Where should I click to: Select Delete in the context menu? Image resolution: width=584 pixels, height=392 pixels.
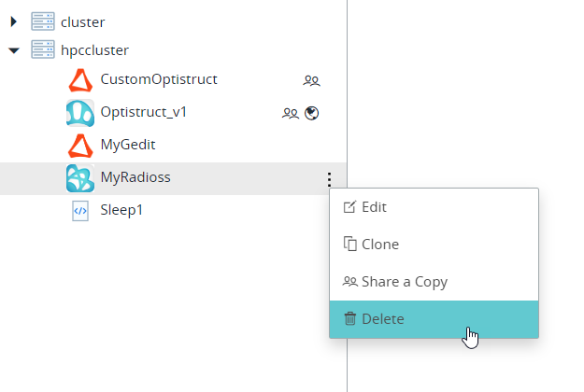pyautogui.click(x=382, y=319)
